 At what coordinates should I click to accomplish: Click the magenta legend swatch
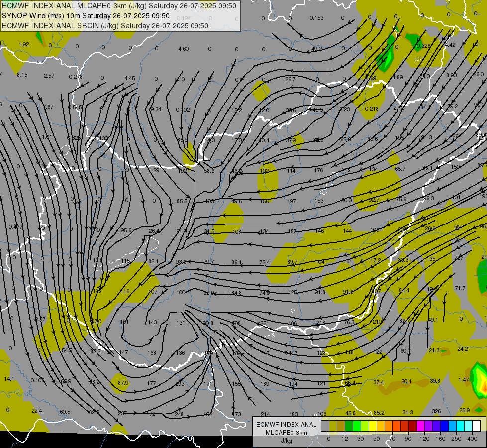[x=420, y=426]
